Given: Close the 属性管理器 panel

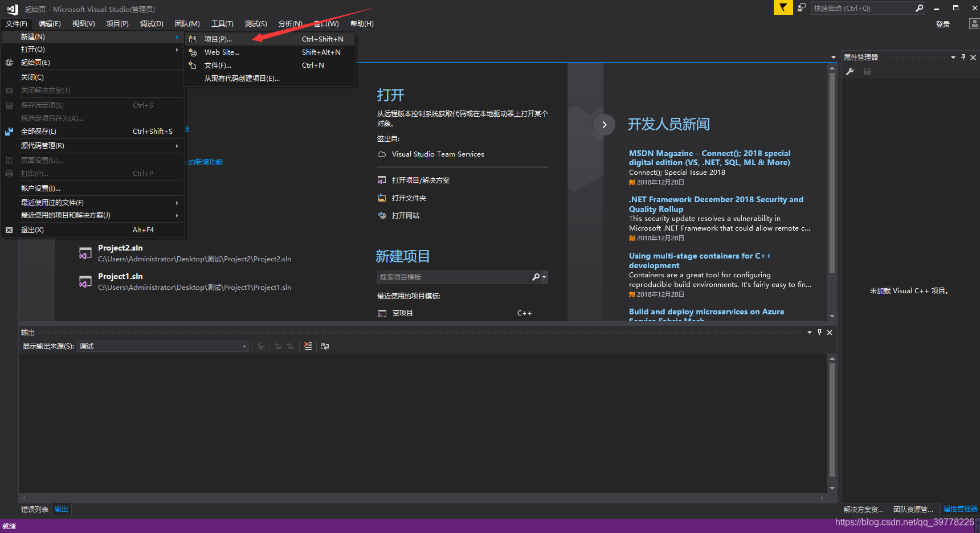Looking at the screenshot, I should tap(973, 57).
